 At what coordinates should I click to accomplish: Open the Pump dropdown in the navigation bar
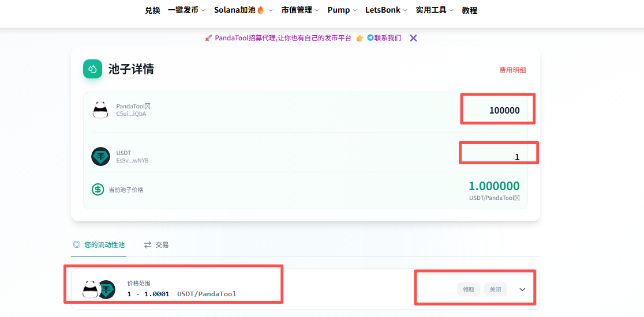pos(342,10)
